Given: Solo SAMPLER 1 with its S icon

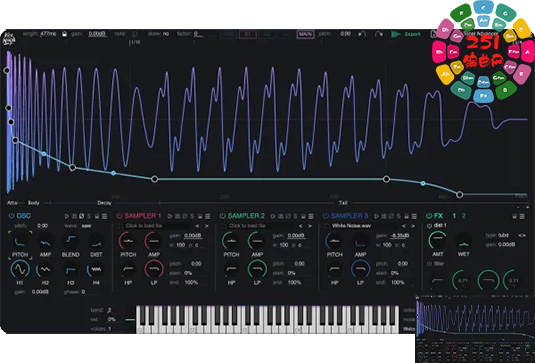Looking at the screenshot, I should [x=192, y=216].
